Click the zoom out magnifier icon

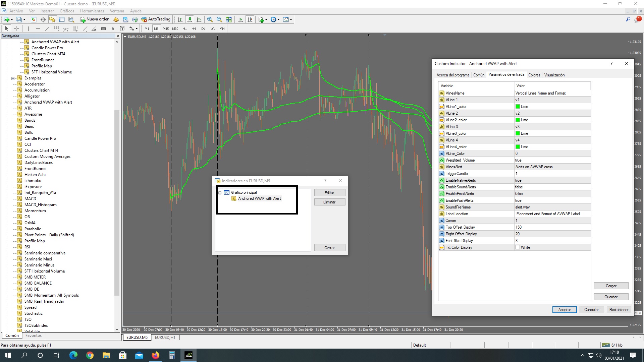[x=219, y=19]
